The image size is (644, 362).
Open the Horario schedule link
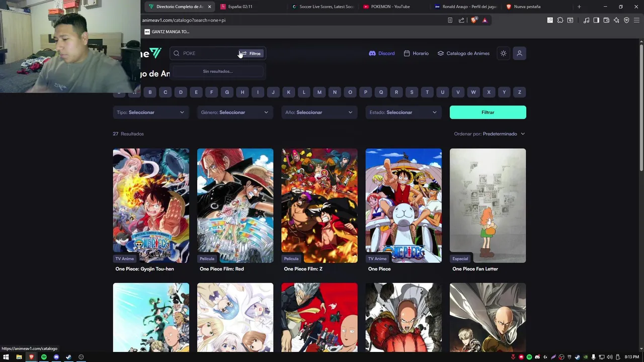pos(416,53)
